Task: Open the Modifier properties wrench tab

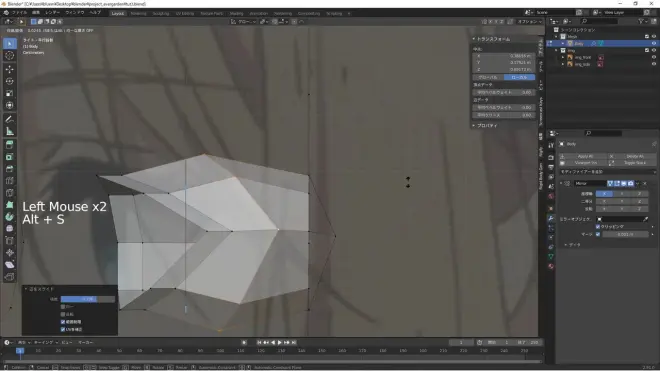Action: tap(551, 218)
